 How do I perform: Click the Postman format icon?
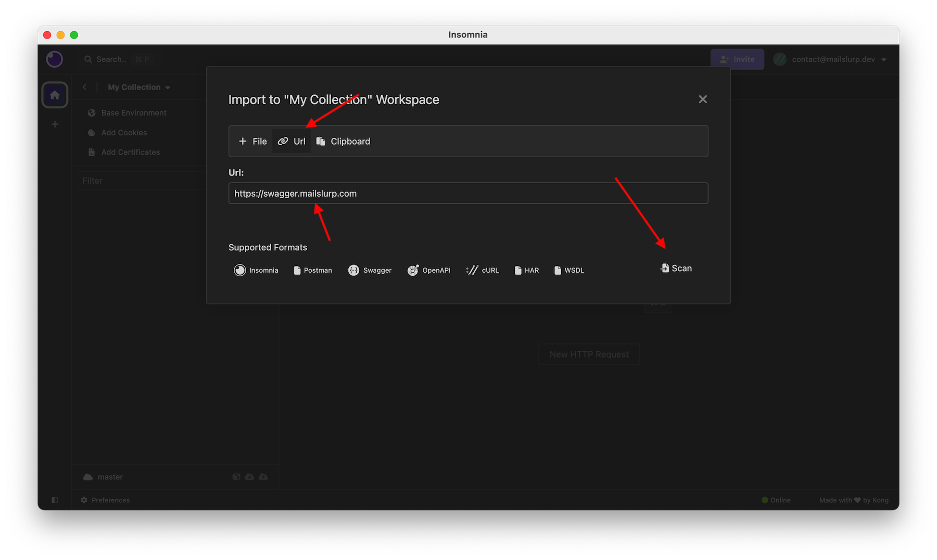click(297, 271)
